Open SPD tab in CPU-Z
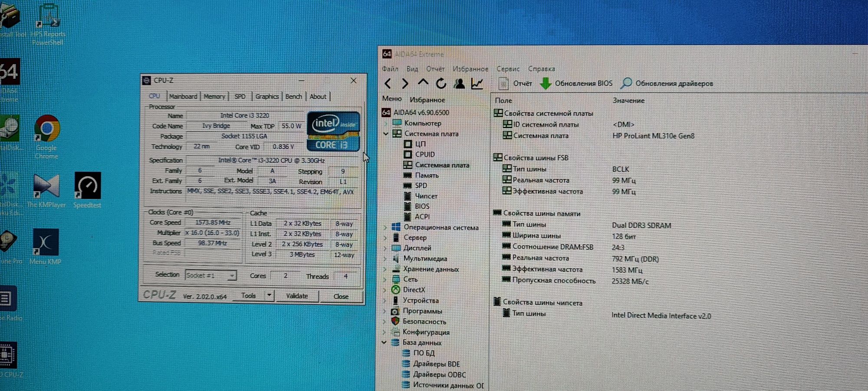The image size is (868, 391). tap(240, 96)
